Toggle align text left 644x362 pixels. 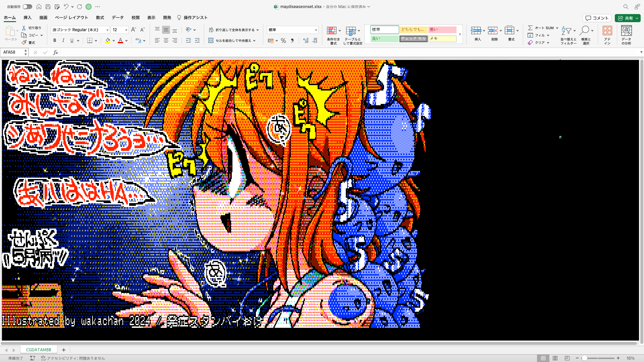(157, 41)
